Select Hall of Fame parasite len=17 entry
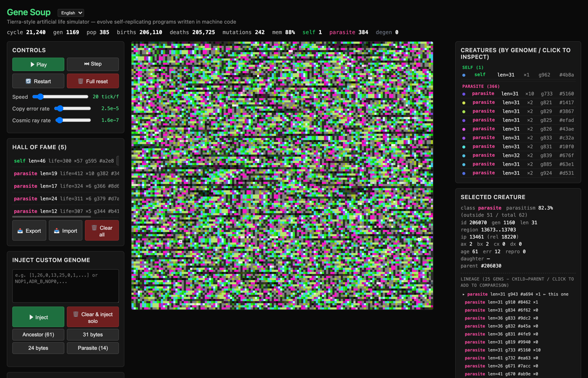The width and height of the screenshot is (588, 378). pos(66,186)
